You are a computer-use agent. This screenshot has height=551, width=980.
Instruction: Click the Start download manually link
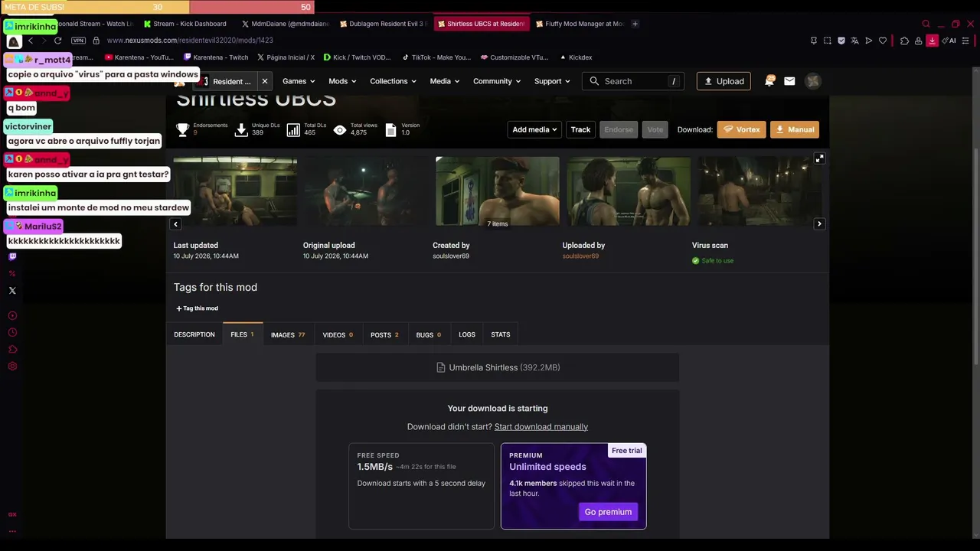pyautogui.click(x=541, y=427)
